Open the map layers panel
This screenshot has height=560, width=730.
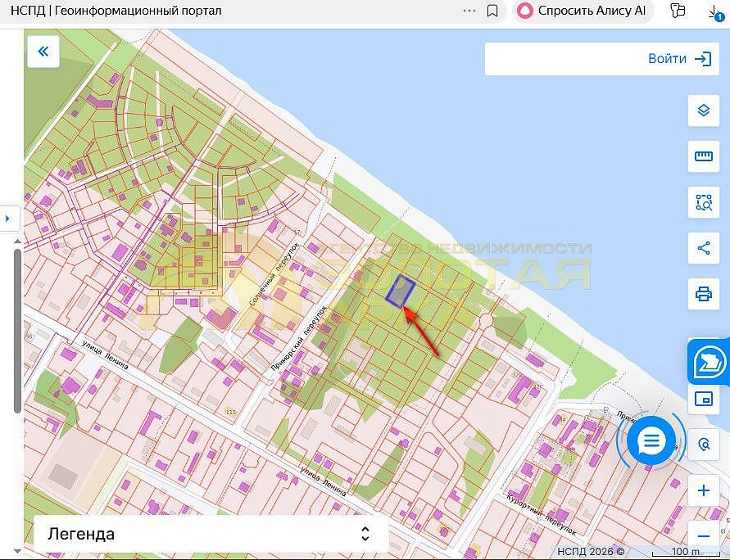(x=704, y=111)
